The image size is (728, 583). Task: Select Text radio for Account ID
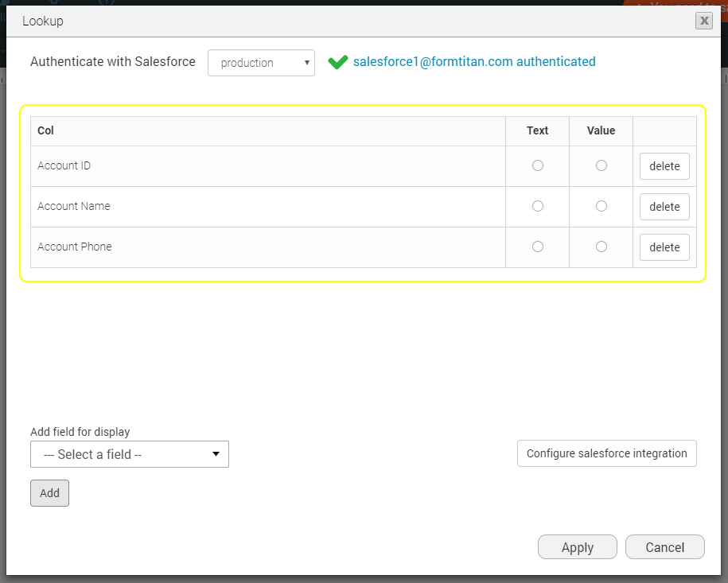pyautogui.click(x=538, y=165)
